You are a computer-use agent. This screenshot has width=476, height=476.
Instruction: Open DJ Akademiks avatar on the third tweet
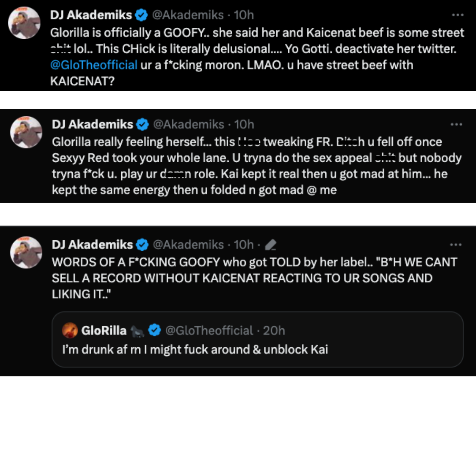tap(26, 252)
